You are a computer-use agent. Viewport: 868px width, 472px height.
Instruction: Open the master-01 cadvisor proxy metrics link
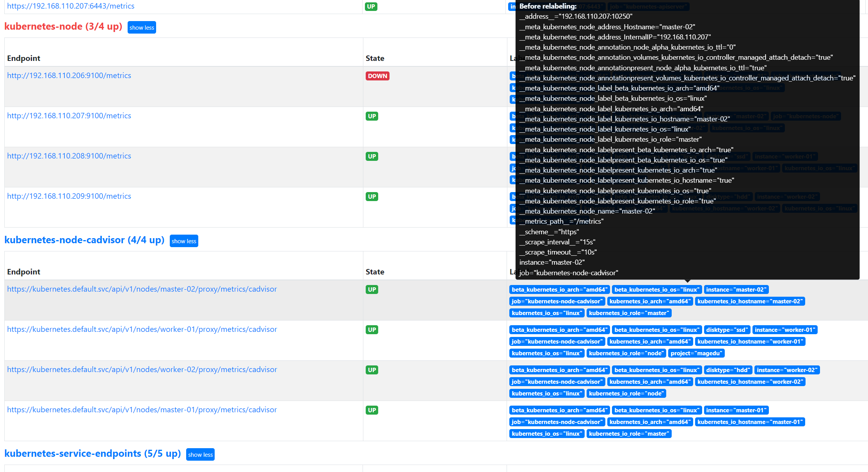coord(142,410)
